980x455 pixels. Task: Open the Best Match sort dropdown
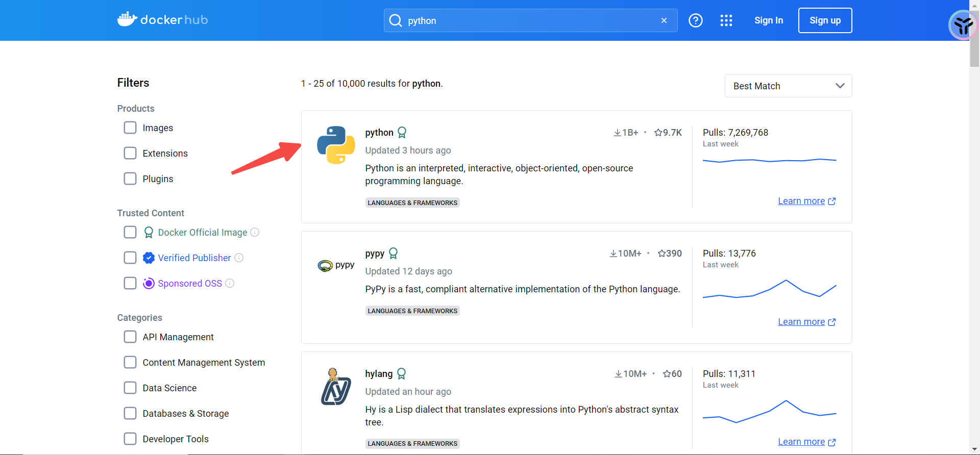[788, 86]
